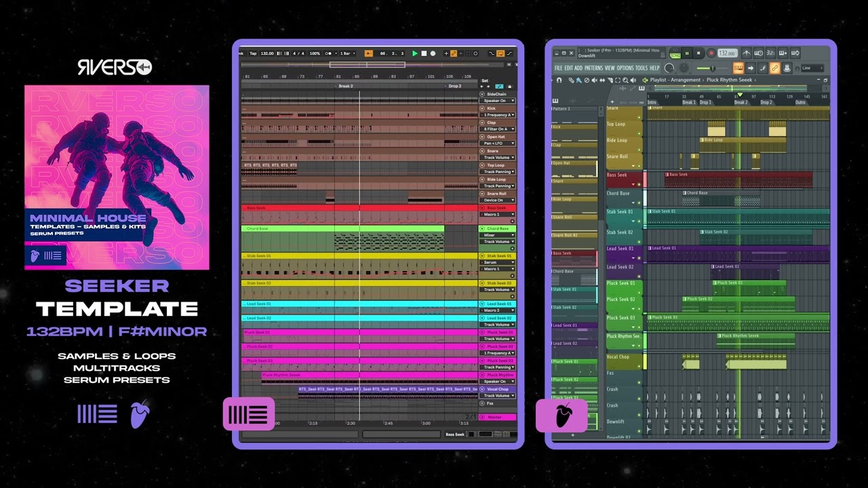Open FL Studio PATTERNS menu
This screenshot has height=488, width=868.
(x=594, y=68)
